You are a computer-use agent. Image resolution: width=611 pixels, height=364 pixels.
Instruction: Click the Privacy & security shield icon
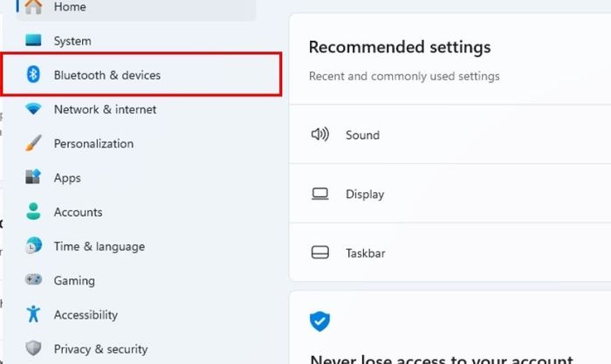[33, 348]
